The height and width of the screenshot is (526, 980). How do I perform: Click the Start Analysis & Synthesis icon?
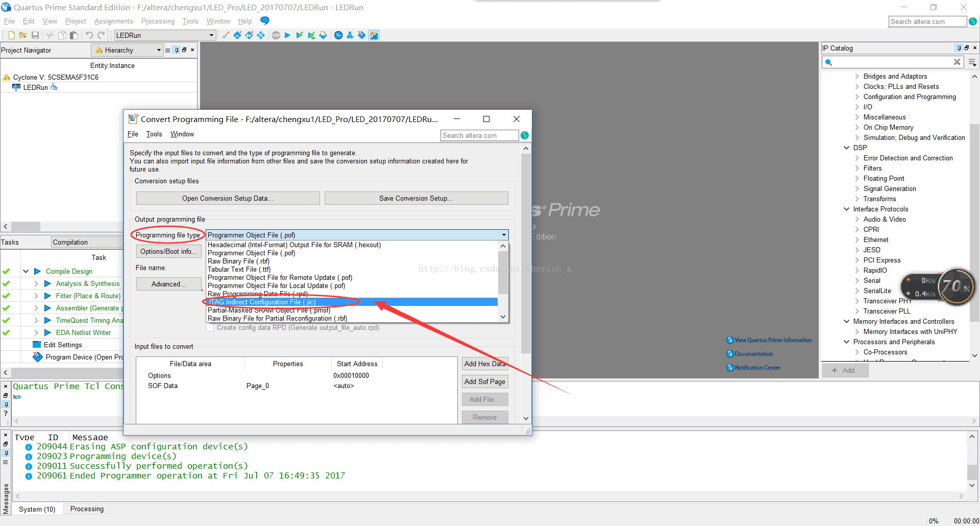tap(311, 35)
